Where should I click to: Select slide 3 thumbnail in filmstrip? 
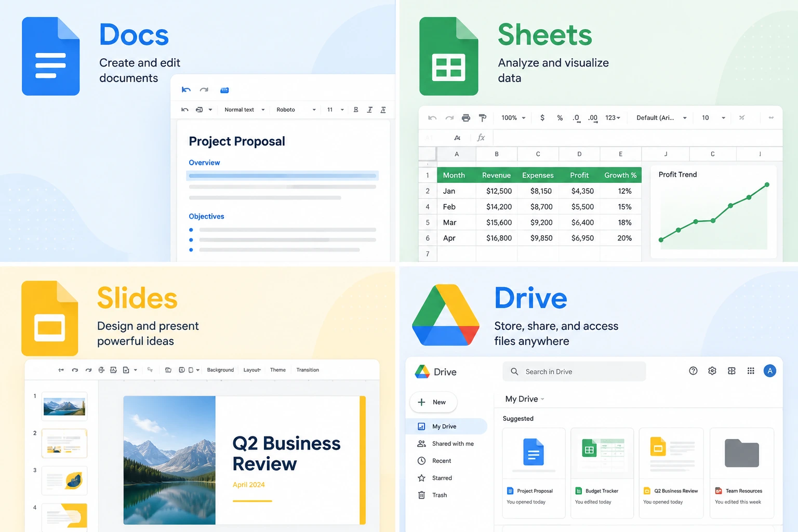click(x=64, y=481)
